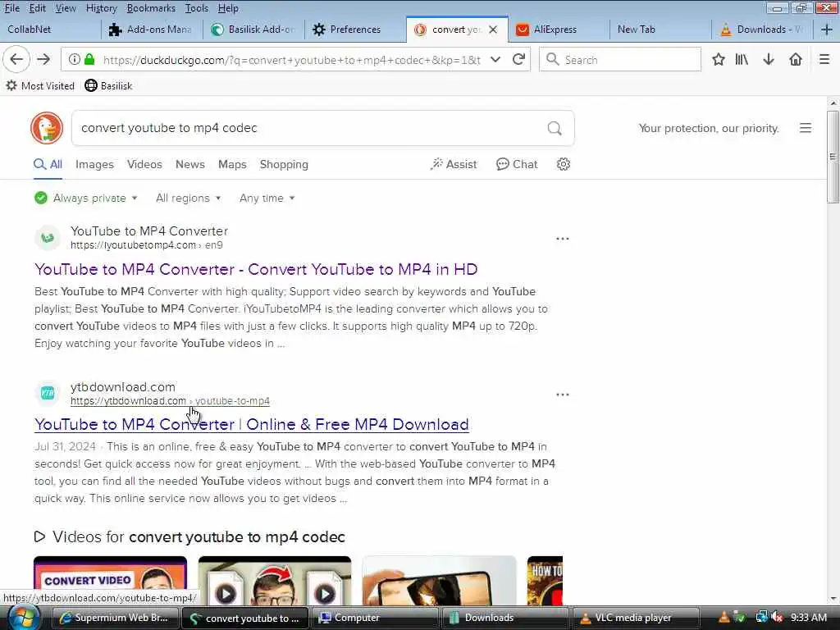This screenshot has height=630, width=840.
Task: Expand the Any time filter dropdown
Action: [267, 199]
